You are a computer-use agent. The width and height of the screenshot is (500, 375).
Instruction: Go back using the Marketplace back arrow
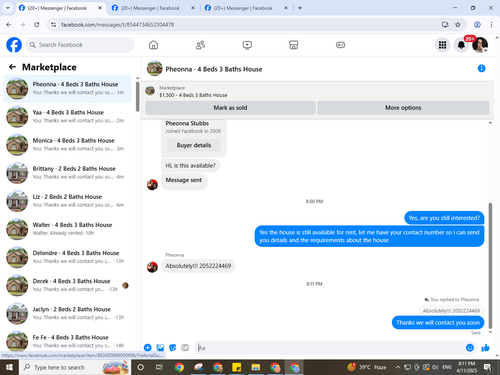pos(12,67)
